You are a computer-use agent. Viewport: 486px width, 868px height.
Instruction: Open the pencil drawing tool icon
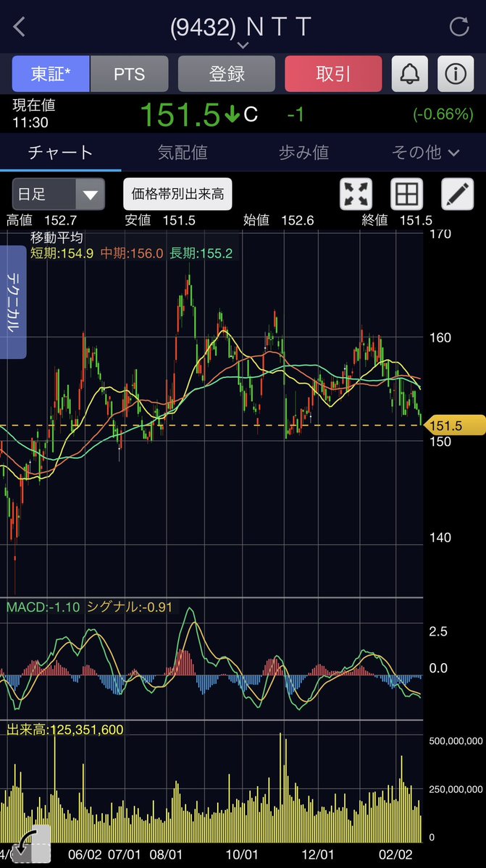click(x=457, y=194)
